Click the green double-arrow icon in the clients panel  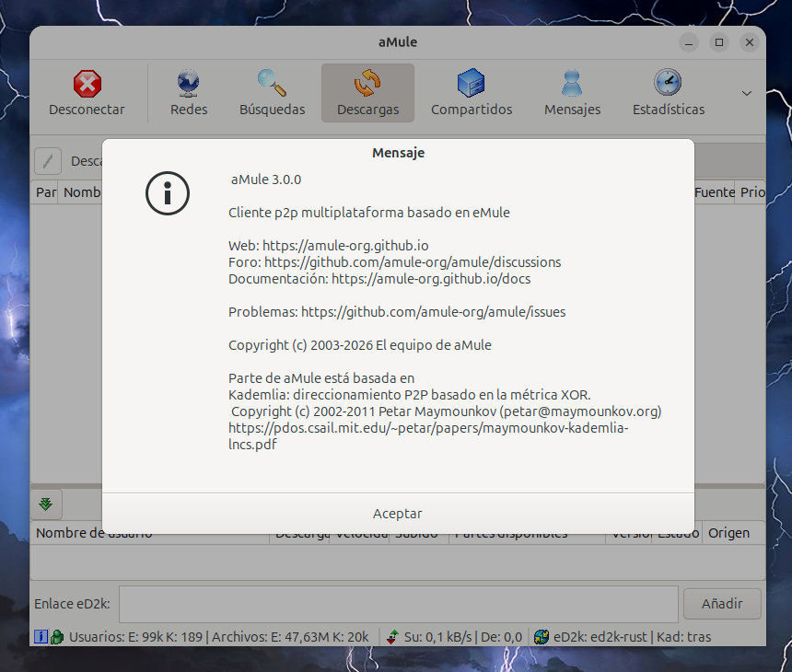click(x=46, y=504)
